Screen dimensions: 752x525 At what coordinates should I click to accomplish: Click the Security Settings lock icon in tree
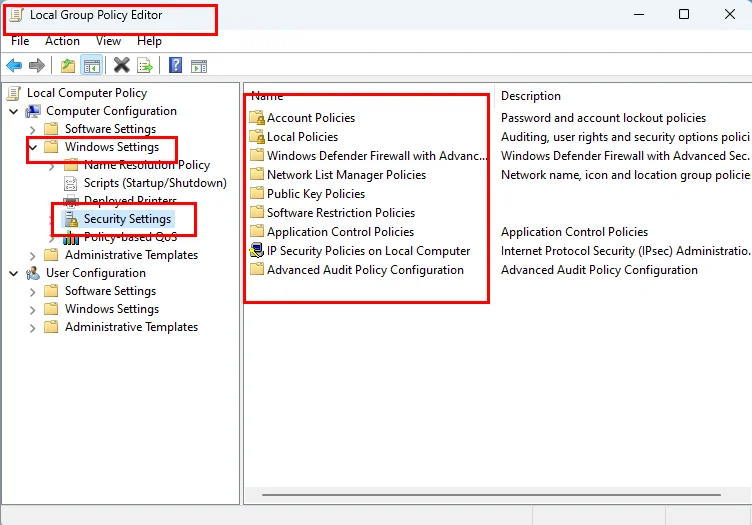71,219
